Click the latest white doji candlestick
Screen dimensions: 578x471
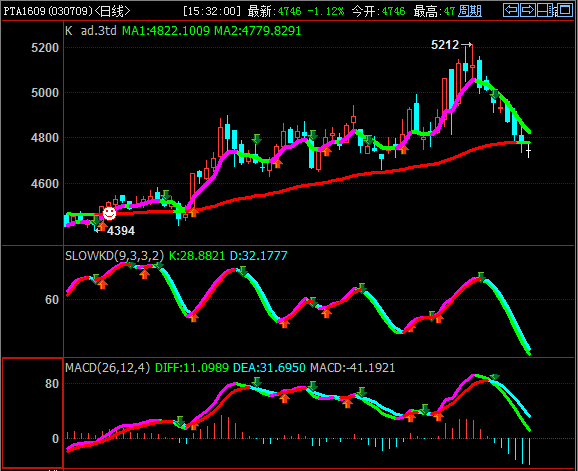529,151
